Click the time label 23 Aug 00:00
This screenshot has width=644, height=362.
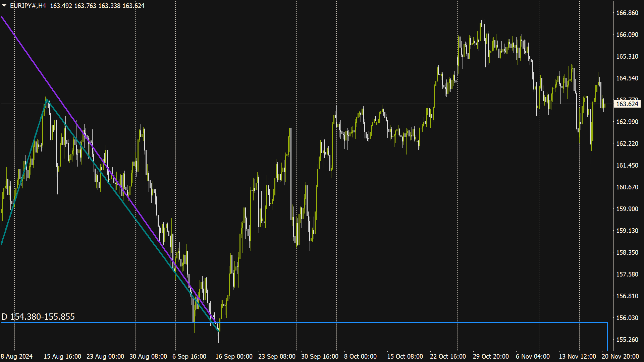coord(105,356)
